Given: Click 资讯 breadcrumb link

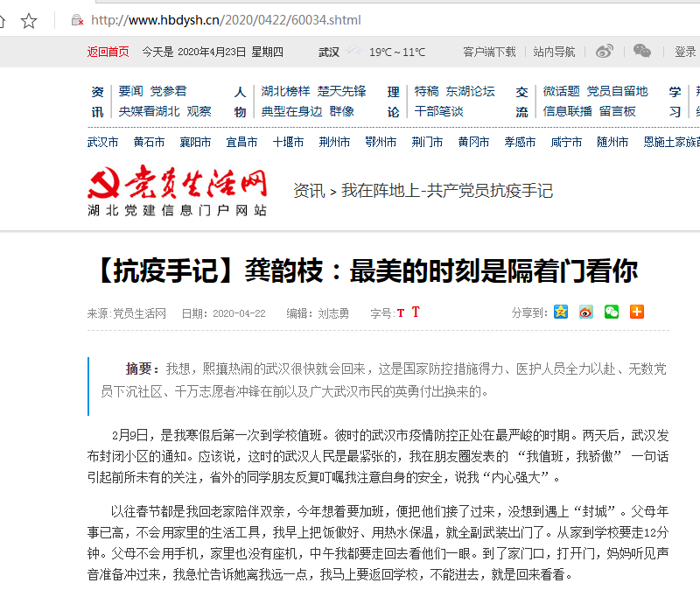Looking at the screenshot, I should [x=308, y=190].
